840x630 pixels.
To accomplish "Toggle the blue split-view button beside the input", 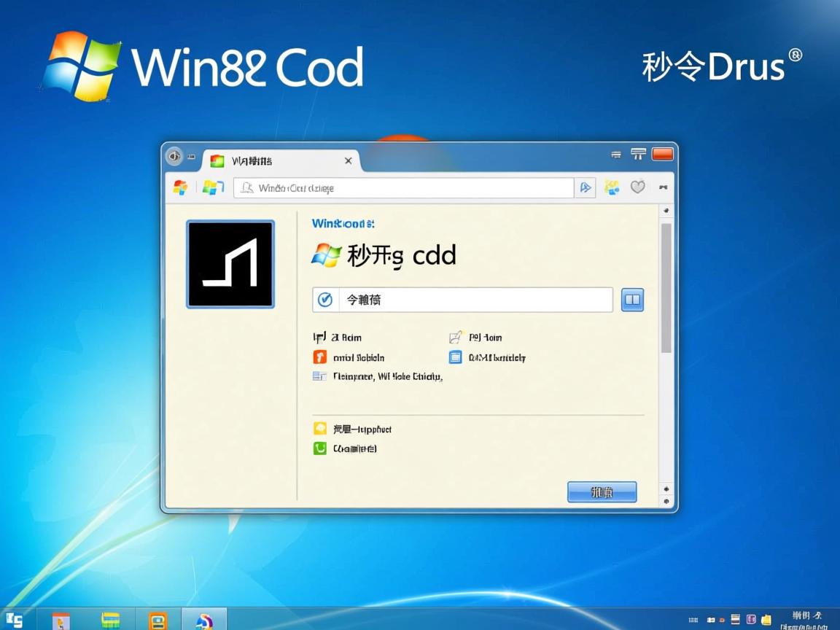I will coord(631,299).
